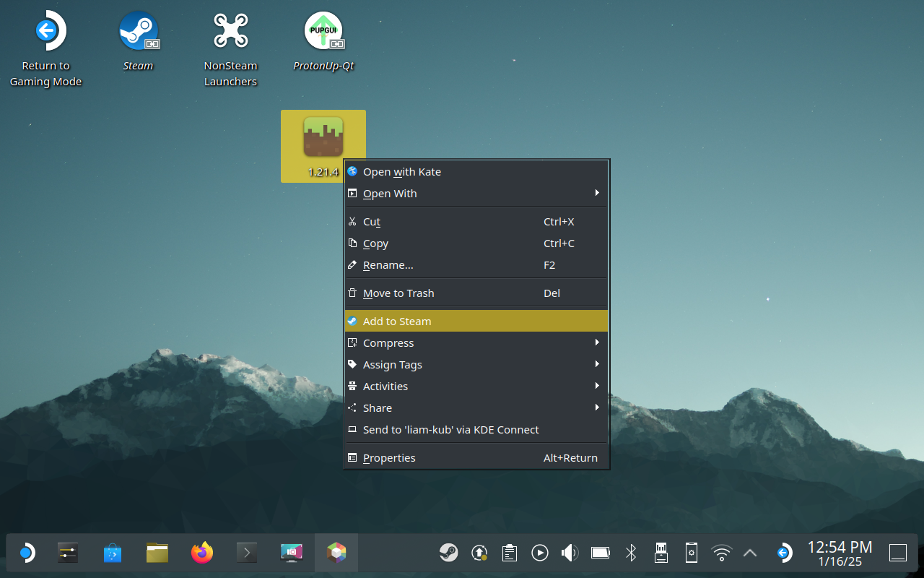The image size is (924, 578).
Task: Click Return to Gaming Mode desktop icon
Action: point(46,32)
